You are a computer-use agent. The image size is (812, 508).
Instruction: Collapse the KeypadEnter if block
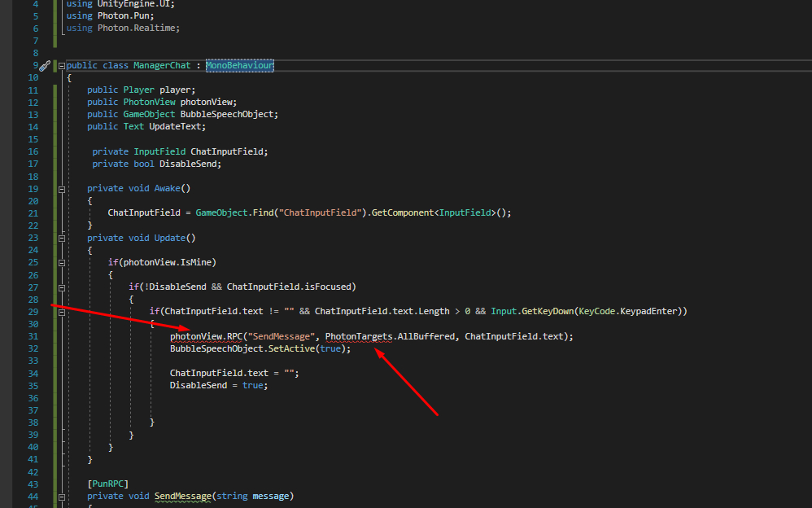62,312
